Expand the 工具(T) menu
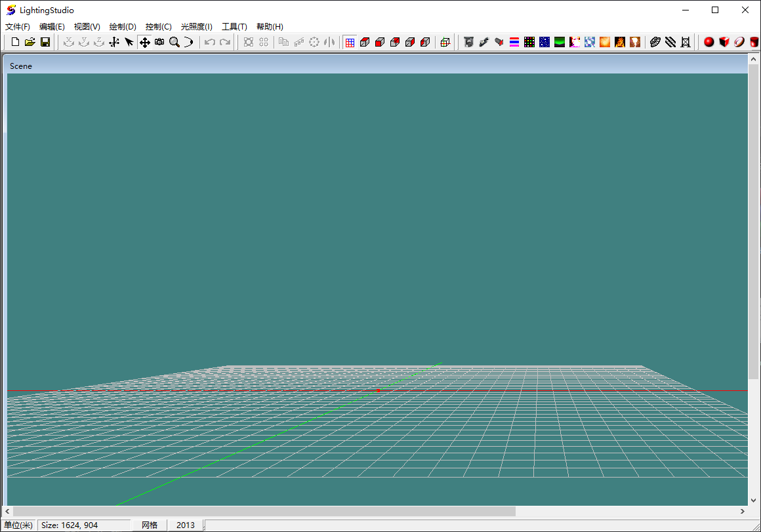The width and height of the screenshot is (761, 532). [234, 27]
